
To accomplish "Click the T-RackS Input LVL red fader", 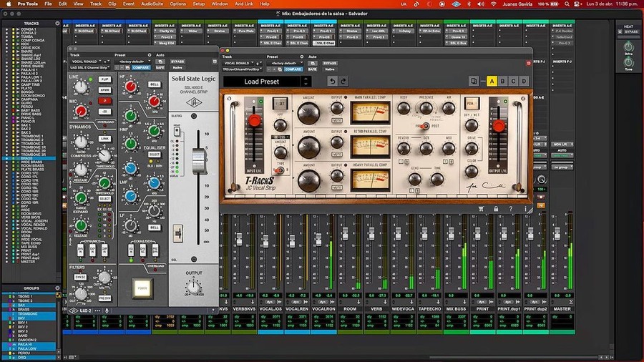I will pyautogui.click(x=254, y=121).
